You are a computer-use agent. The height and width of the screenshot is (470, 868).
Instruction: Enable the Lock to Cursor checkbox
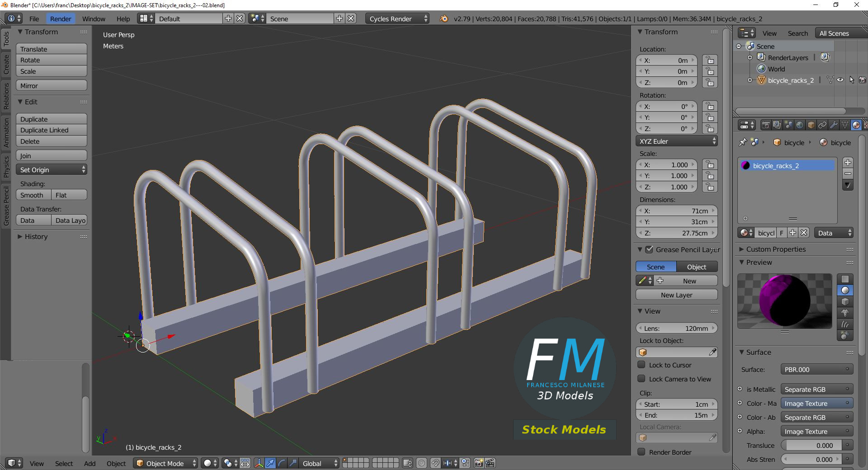[641, 365]
